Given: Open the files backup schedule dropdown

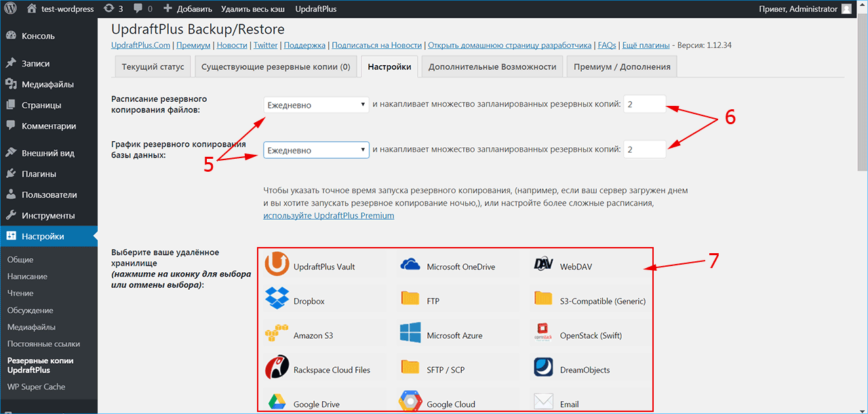Looking at the screenshot, I should 316,105.
